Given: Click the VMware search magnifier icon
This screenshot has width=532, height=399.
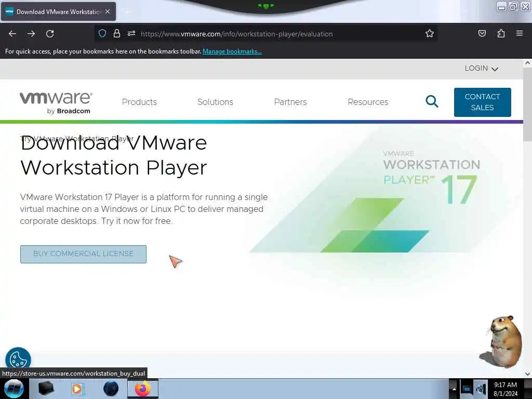Looking at the screenshot, I should point(432,101).
